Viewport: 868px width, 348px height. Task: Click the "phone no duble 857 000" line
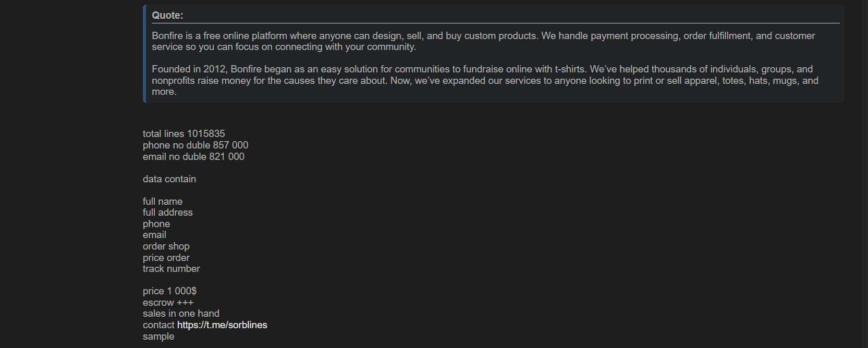(x=195, y=145)
